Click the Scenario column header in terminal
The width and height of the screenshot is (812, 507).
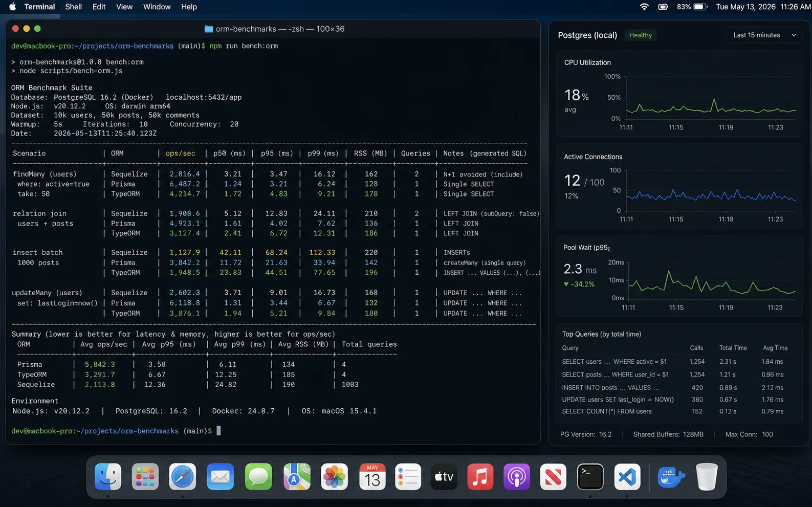pyautogui.click(x=29, y=153)
